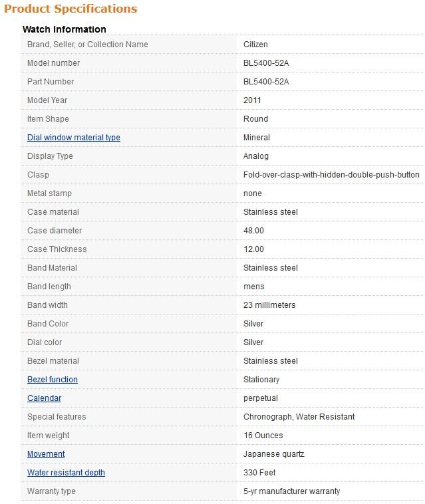
Task: Select the value Chronograph, Water Resistant
Action: point(299,417)
